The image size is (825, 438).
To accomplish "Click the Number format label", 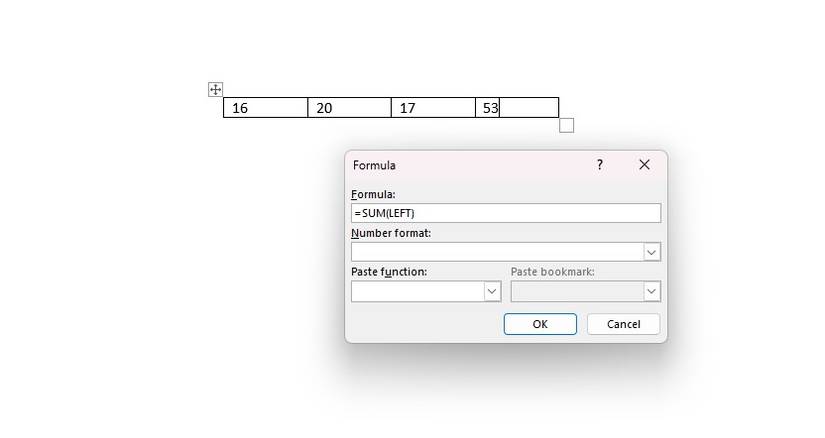I will coord(391,233).
